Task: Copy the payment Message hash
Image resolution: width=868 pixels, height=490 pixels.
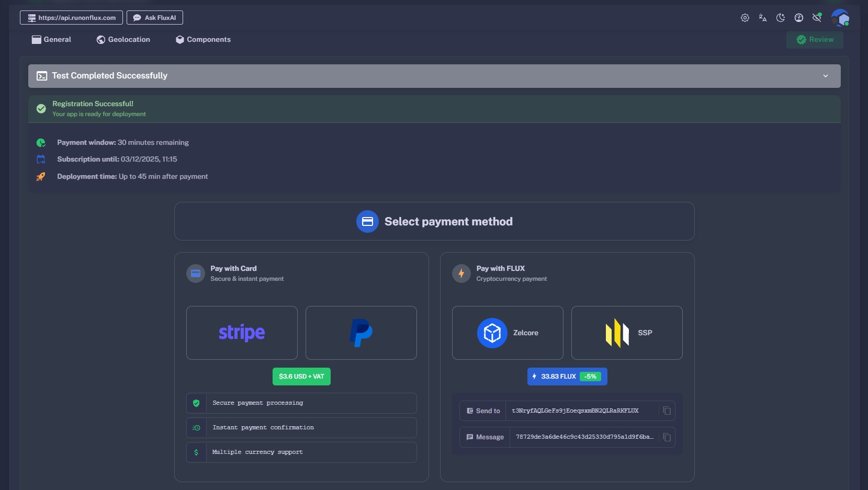Action: coord(667,437)
